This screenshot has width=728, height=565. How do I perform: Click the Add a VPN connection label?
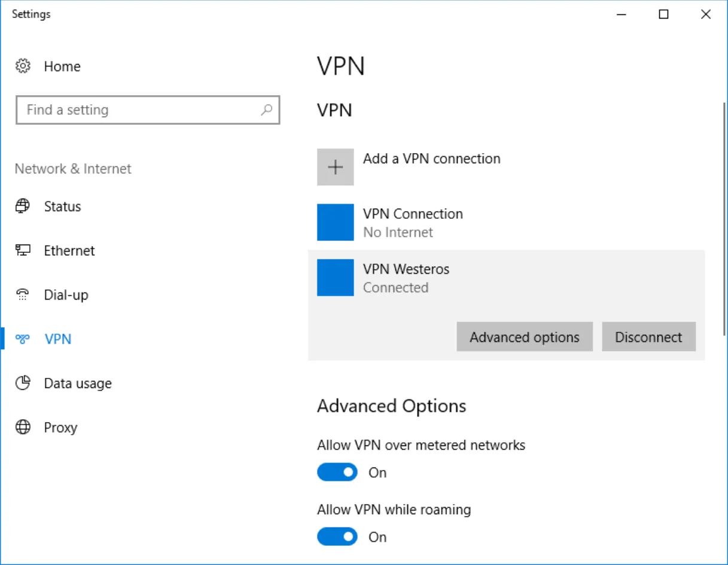(x=432, y=158)
